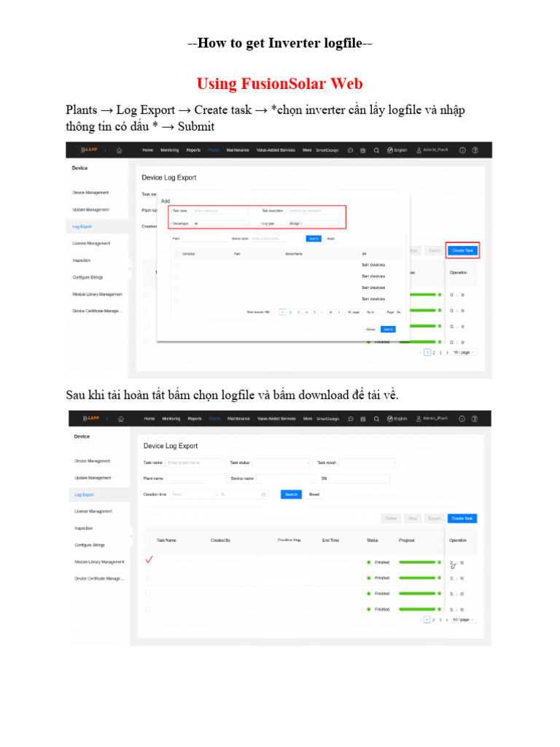Viewport: 560px width, 747px height.
Task: Click the calendar icon beside the magnifier in the upper screenshot
Action: [x=363, y=150]
